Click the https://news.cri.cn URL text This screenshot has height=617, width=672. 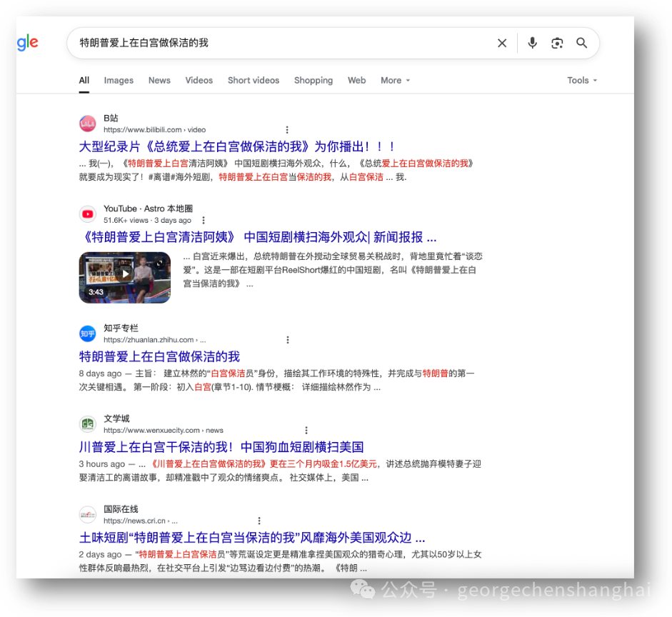[141, 521]
